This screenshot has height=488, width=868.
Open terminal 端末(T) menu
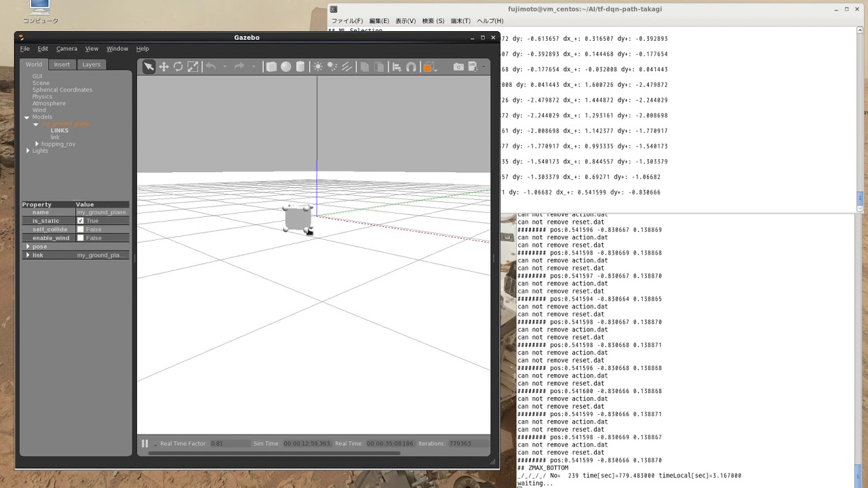(460, 21)
